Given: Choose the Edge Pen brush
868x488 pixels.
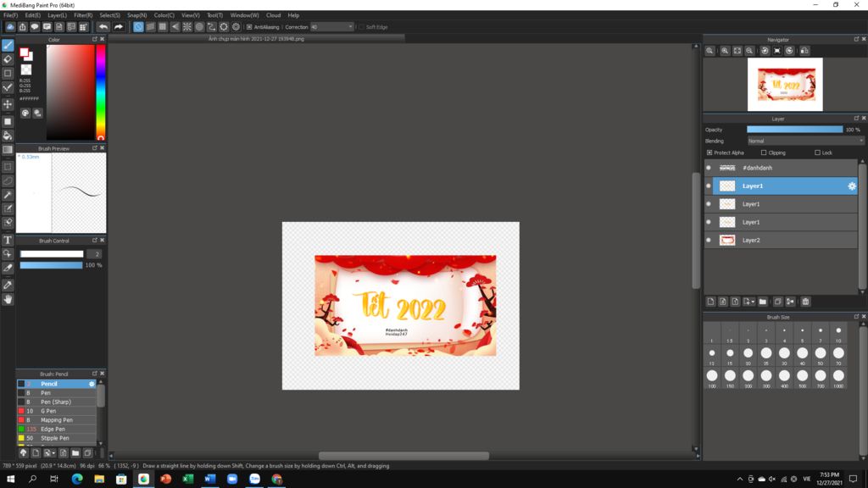Looking at the screenshot, I should coord(57,430).
